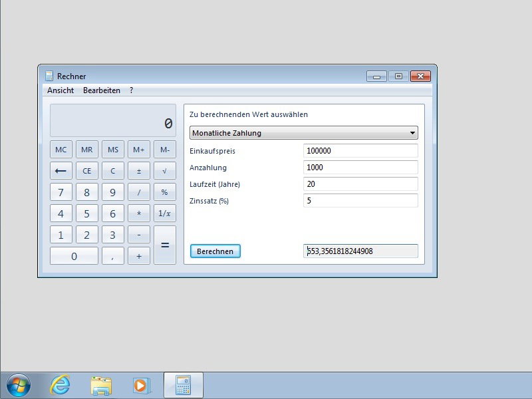Open the Ansicht menu
Screen dimensions: 532x399
[61, 90]
